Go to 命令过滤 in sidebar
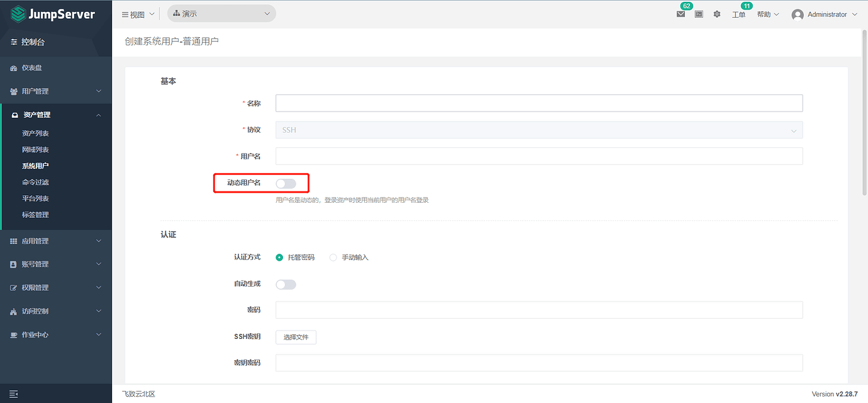This screenshot has height=403, width=868. (35, 183)
